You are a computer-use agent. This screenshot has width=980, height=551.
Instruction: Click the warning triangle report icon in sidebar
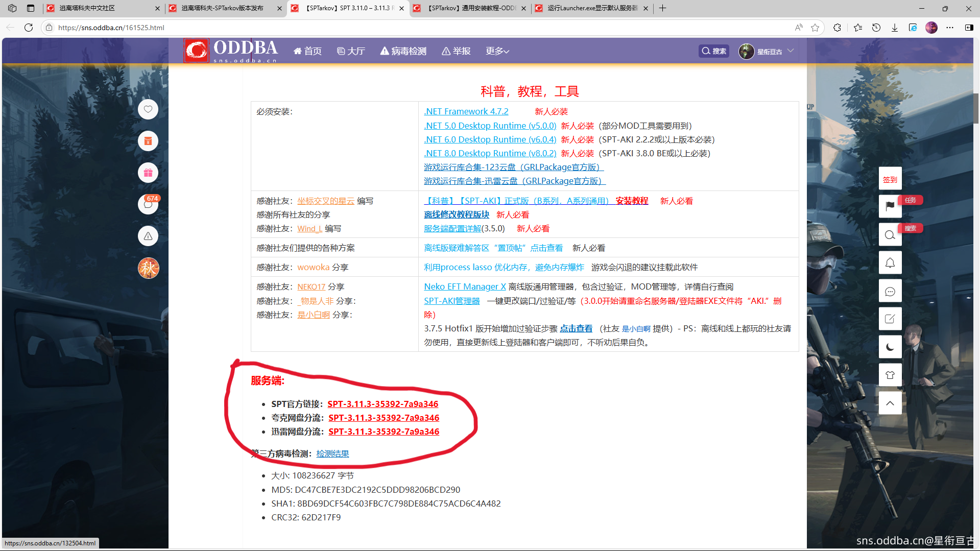(x=148, y=236)
